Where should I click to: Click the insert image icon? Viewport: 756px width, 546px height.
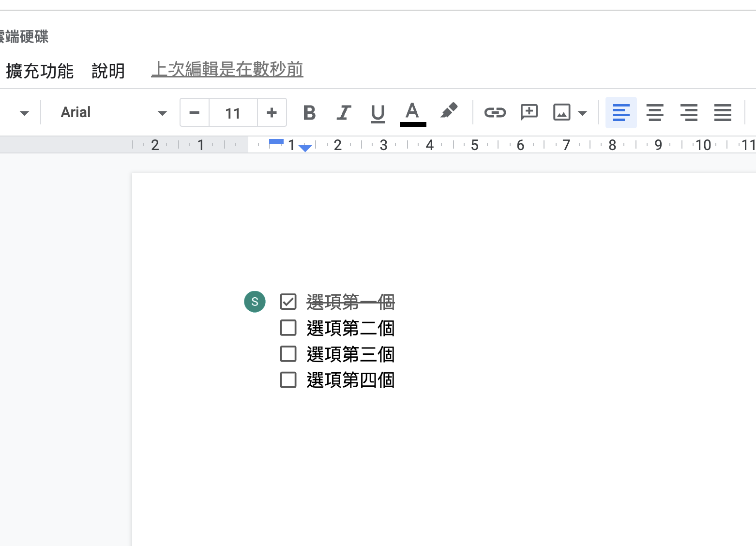coord(561,113)
